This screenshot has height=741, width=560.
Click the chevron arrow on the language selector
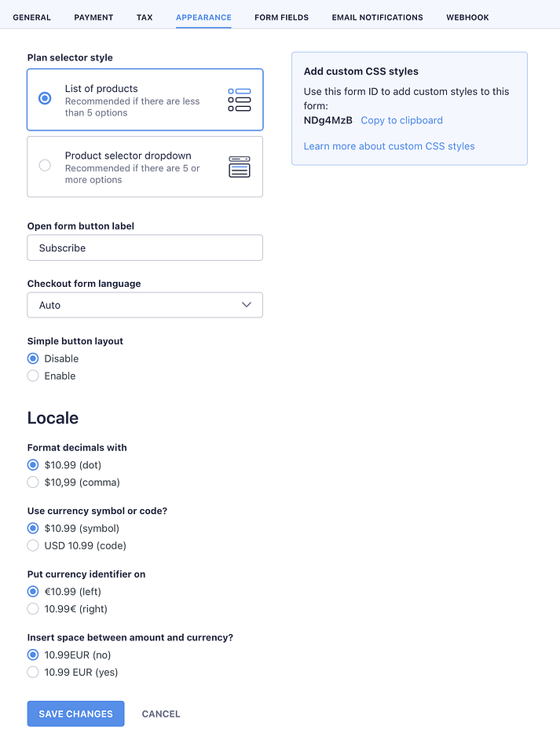click(x=247, y=305)
